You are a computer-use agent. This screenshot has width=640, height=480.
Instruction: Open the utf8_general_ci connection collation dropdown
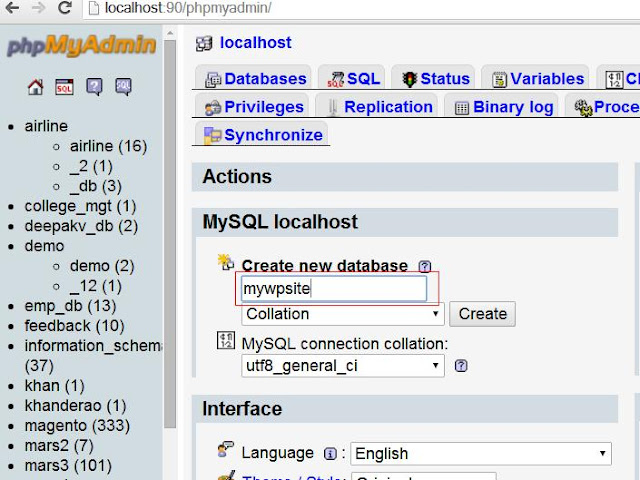(x=343, y=366)
